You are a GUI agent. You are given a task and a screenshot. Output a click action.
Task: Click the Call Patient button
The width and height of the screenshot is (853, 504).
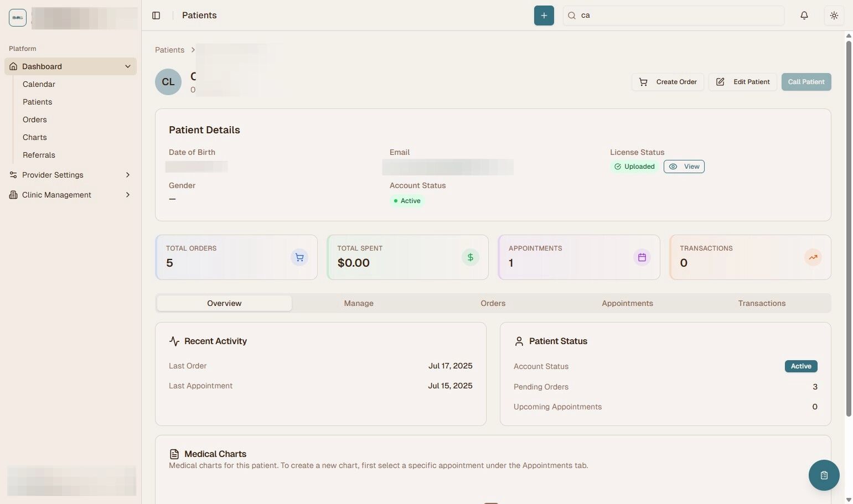pos(806,82)
